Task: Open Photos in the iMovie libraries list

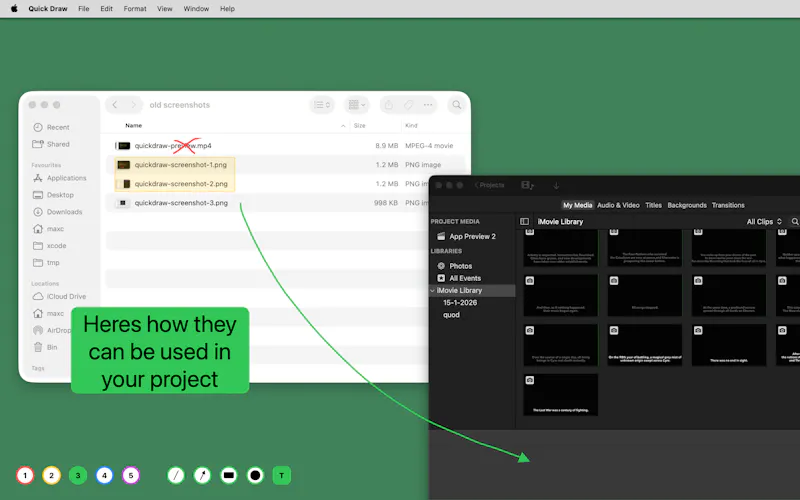Action: click(455, 266)
